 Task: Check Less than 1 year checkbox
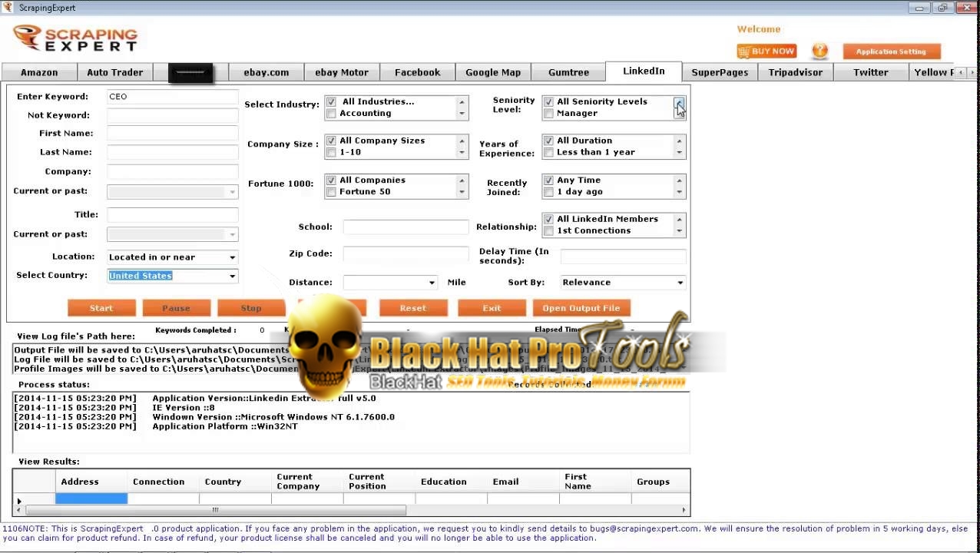click(548, 152)
